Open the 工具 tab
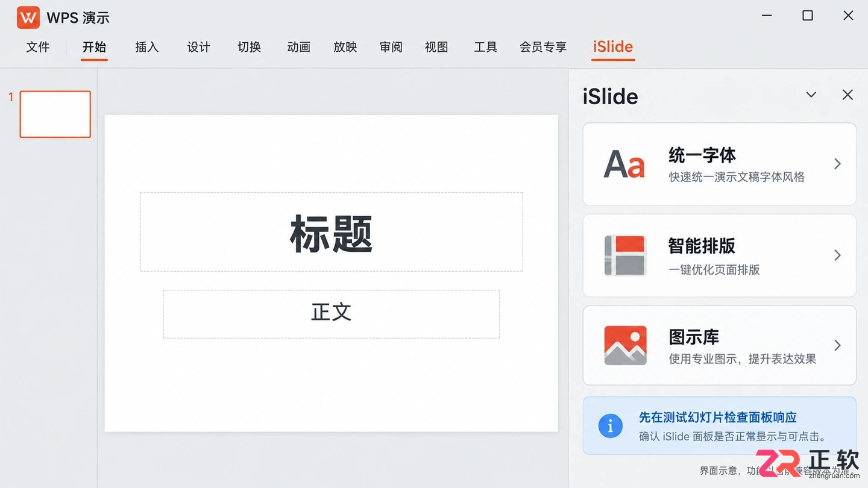Image resolution: width=868 pixels, height=488 pixels. click(x=485, y=47)
